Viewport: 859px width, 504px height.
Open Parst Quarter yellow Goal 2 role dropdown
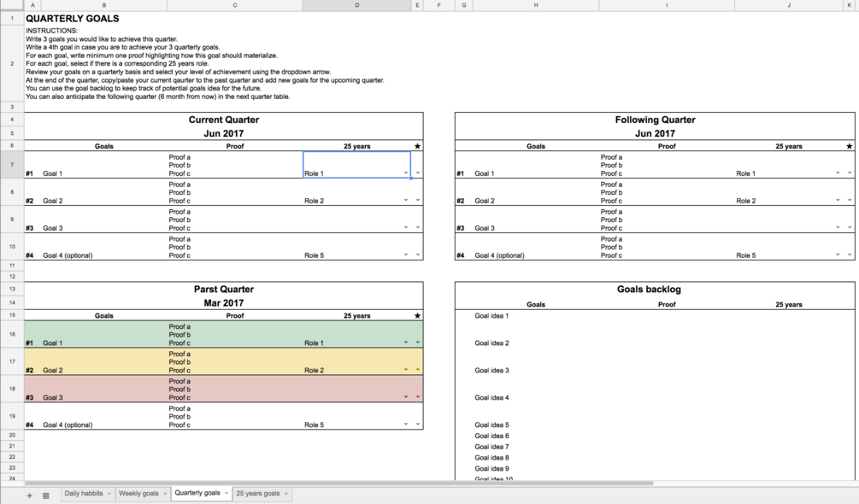coord(406,370)
